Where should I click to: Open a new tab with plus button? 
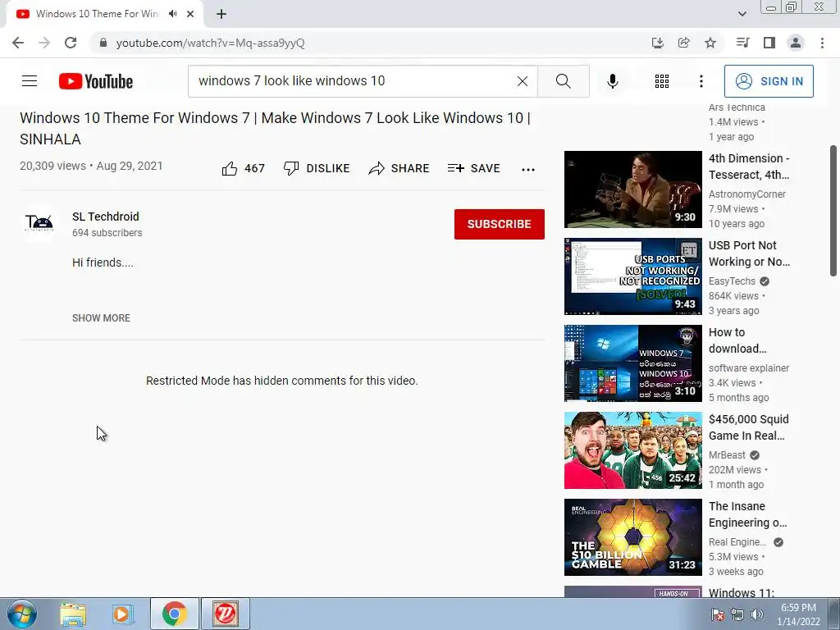pyautogui.click(x=221, y=14)
